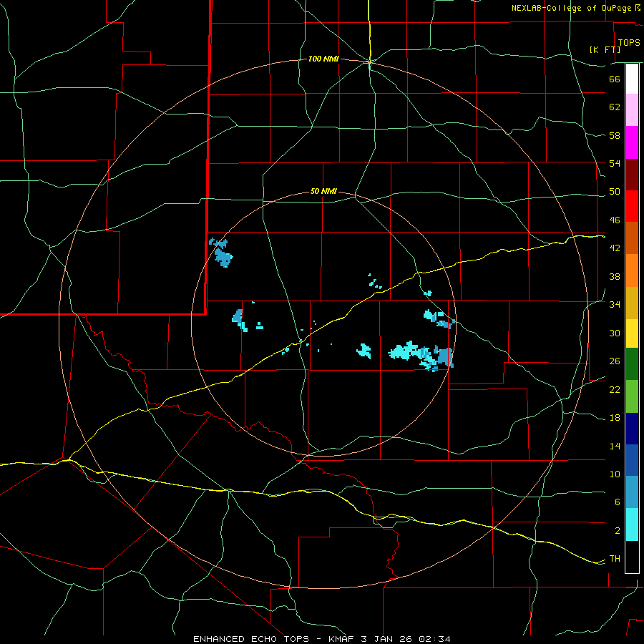644x644 pixels.
Task: Click the TH threshold label
Action: pyautogui.click(x=615, y=559)
